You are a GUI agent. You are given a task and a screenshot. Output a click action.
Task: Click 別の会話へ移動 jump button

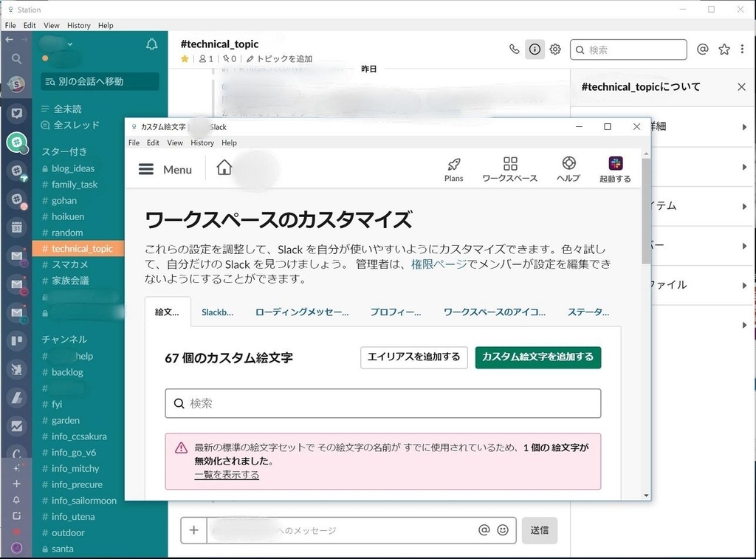[x=100, y=81]
